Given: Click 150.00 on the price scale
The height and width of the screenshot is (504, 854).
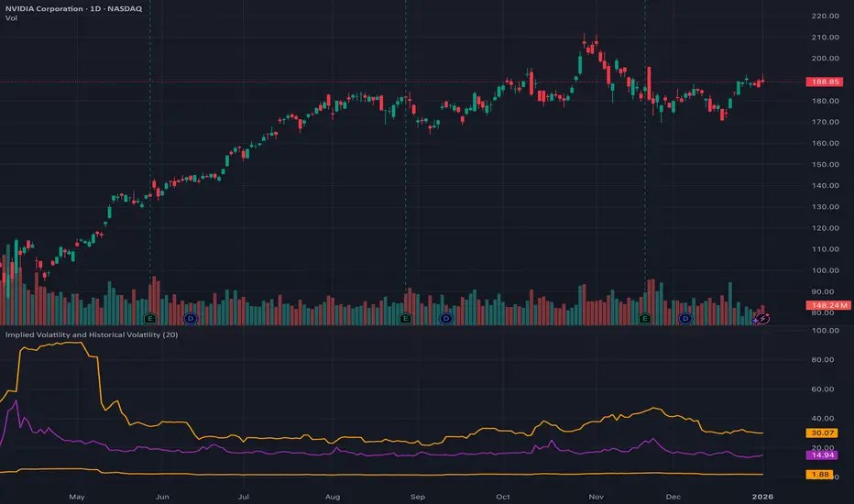Looking at the screenshot, I should point(825,165).
